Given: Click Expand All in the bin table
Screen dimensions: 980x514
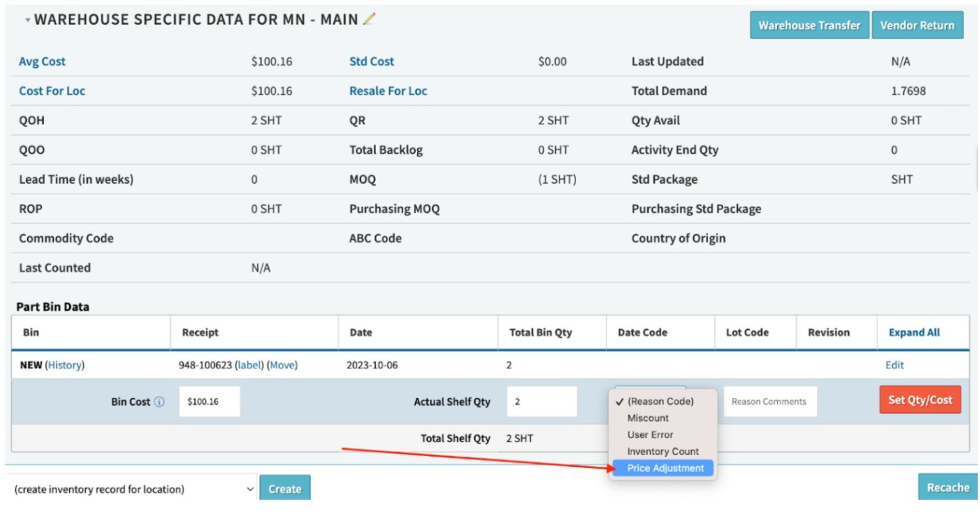Looking at the screenshot, I should [914, 332].
